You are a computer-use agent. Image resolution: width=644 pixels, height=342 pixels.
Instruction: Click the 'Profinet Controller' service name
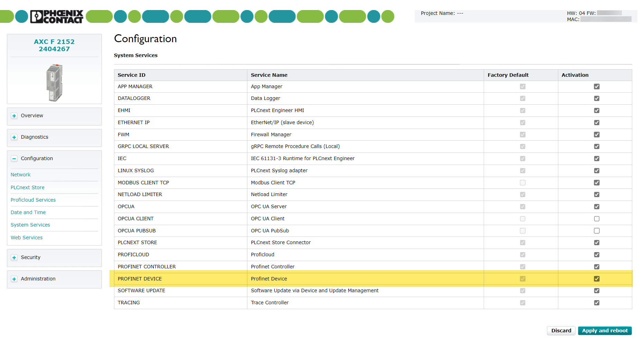click(x=273, y=267)
